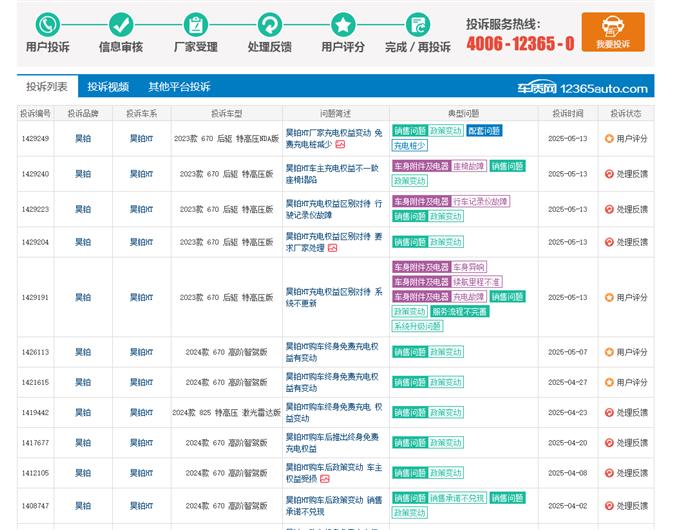Click the 充电故障 tag in row 1429191
Image resolution: width=700 pixels, height=530 pixels.
469,296
